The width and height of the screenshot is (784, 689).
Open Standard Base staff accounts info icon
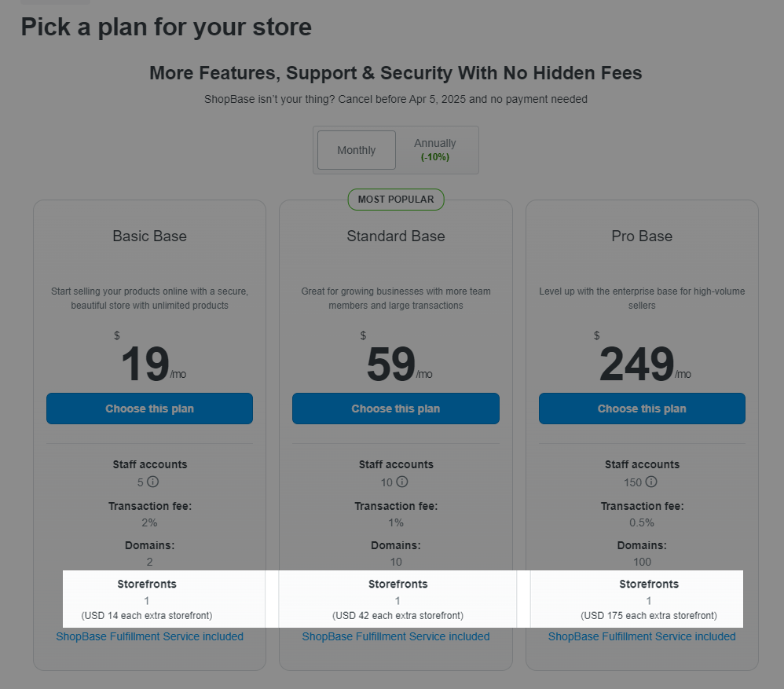402,482
